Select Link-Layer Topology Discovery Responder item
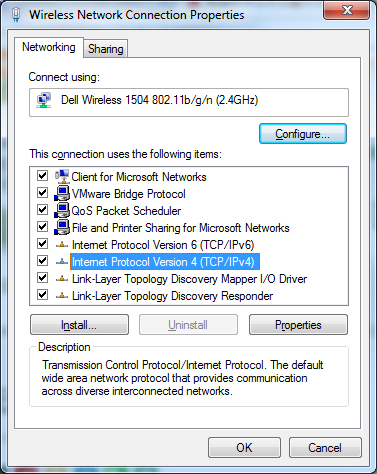Viewport: 377px width, 474px height. (172, 296)
